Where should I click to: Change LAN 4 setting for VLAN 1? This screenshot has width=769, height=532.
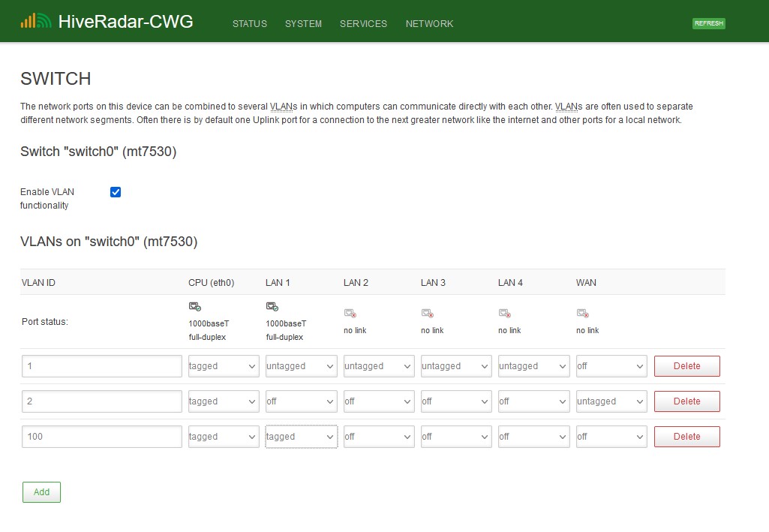pos(533,366)
